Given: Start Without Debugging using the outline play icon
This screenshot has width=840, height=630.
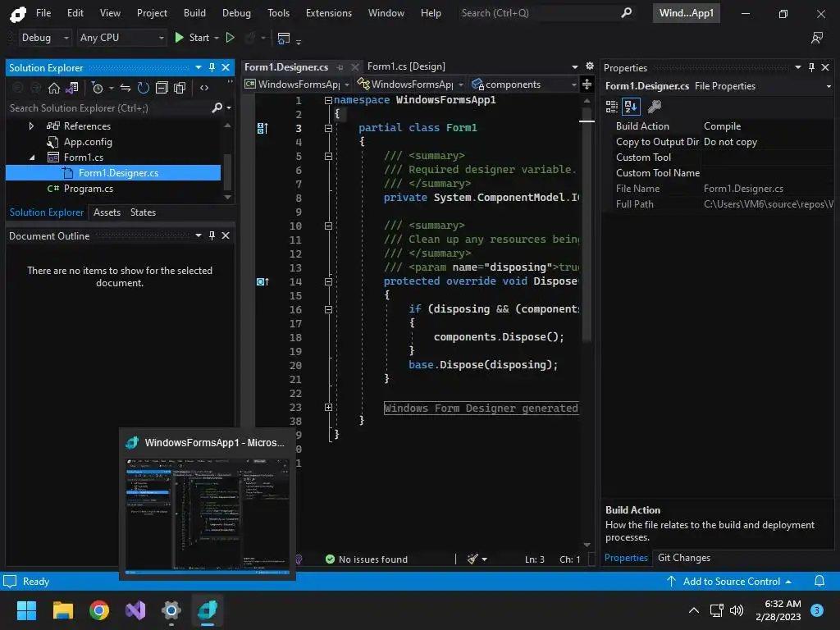Looking at the screenshot, I should pyautogui.click(x=231, y=38).
